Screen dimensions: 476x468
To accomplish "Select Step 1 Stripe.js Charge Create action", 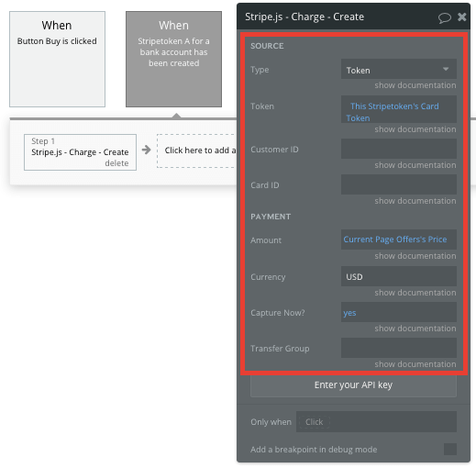I will (x=80, y=152).
